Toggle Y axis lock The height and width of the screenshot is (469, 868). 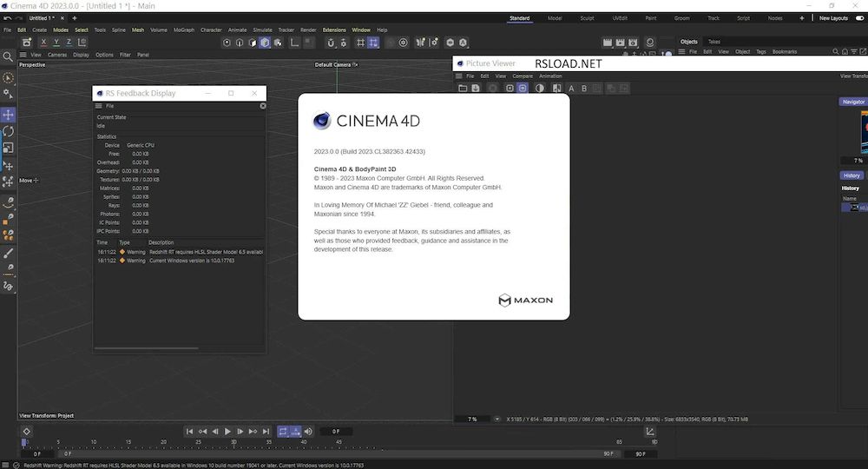coord(56,42)
